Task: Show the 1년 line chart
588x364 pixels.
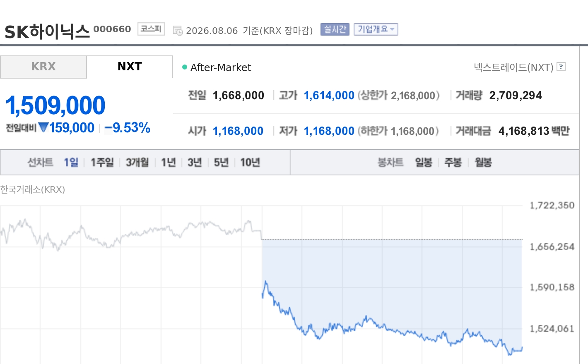Action: click(x=168, y=162)
